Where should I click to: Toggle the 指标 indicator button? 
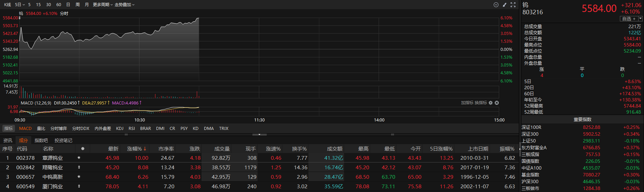(8, 128)
